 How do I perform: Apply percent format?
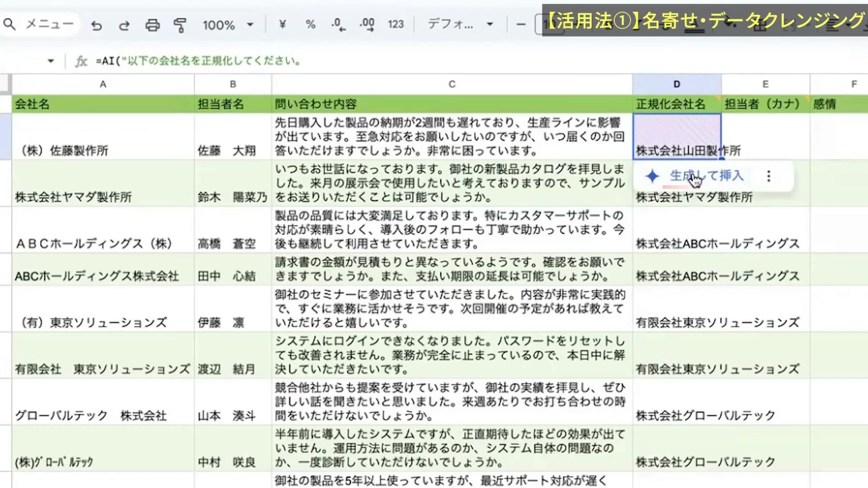click(311, 24)
